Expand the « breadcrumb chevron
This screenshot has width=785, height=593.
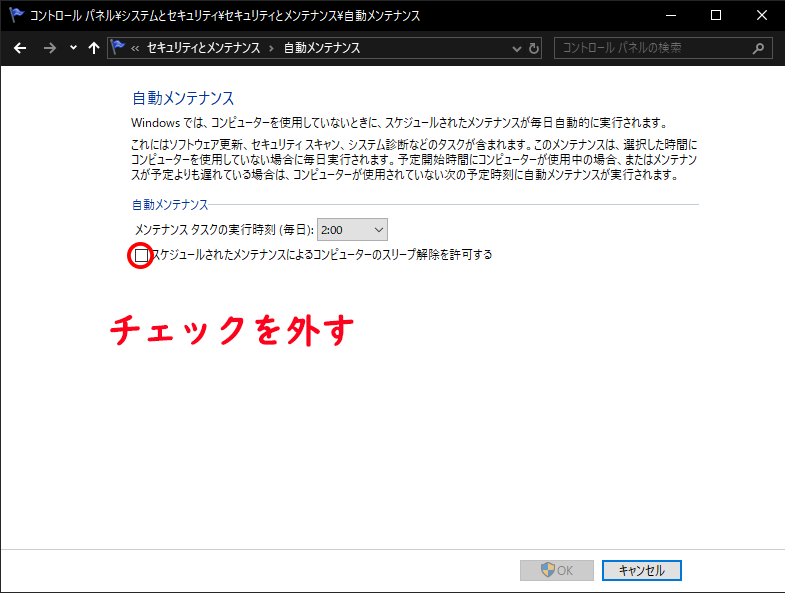point(135,48)
